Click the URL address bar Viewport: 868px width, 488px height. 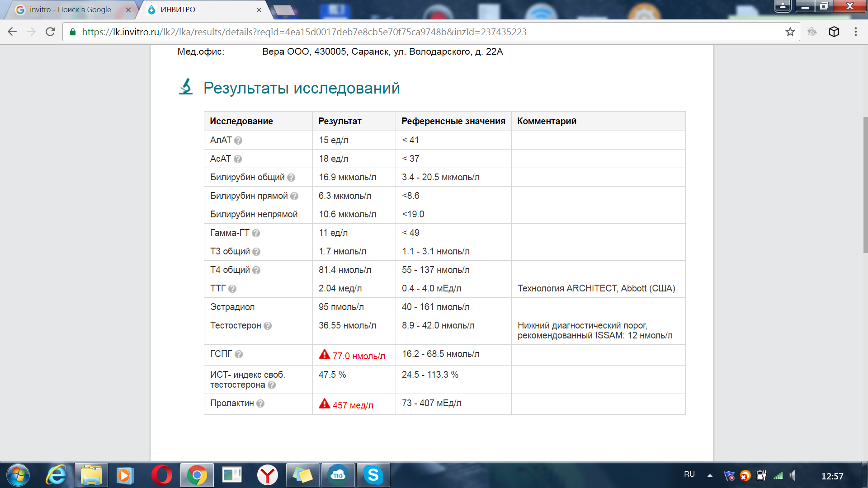click(407, 32)
